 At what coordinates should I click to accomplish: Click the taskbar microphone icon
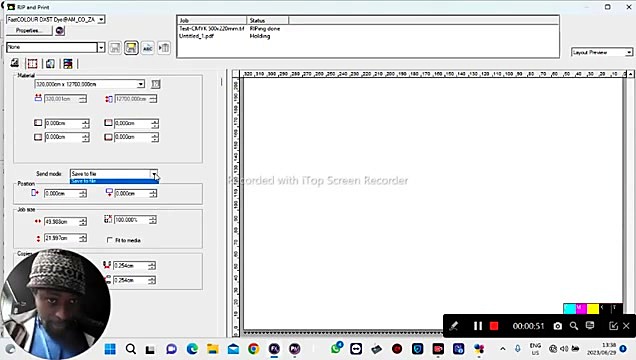pyautogui.click(x=518, y=349)
